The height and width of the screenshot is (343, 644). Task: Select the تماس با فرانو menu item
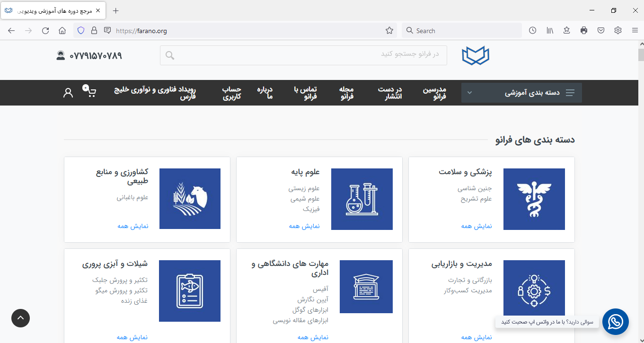point(305,93)
